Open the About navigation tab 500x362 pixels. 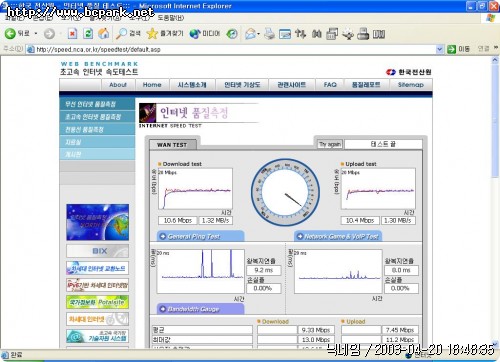click(x=118, y=85)
